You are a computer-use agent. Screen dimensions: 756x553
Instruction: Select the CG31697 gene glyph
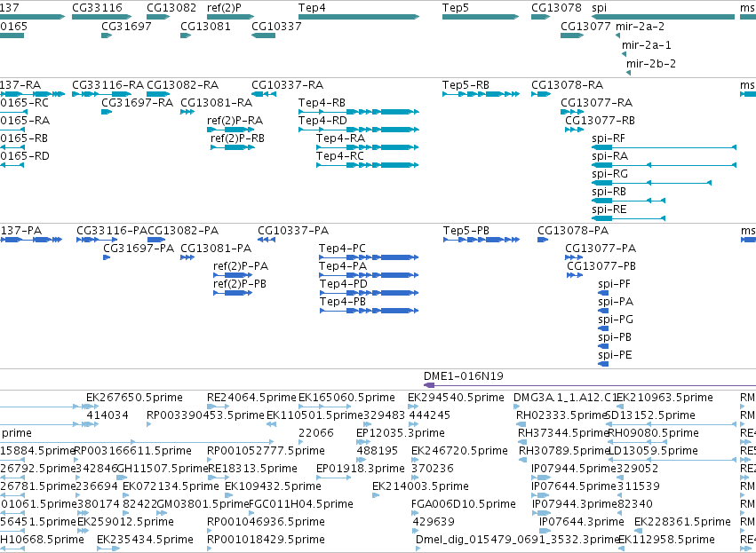click(107, 36)
